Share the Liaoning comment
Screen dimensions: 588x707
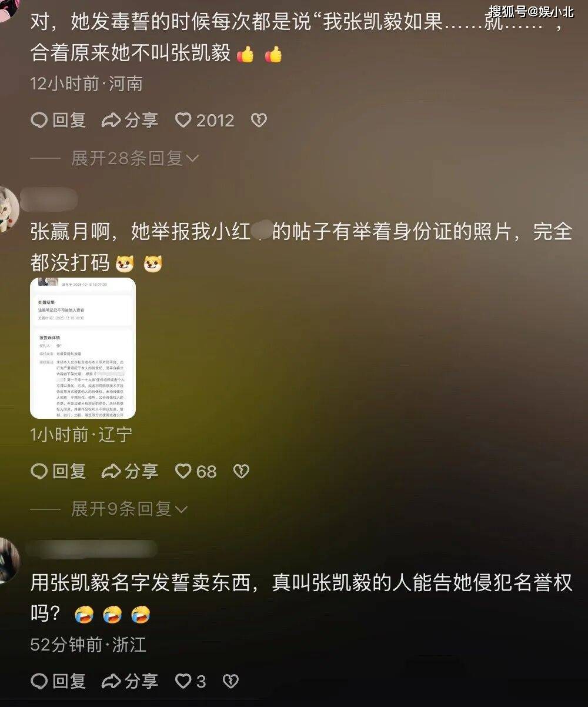(x=130, y=471)
